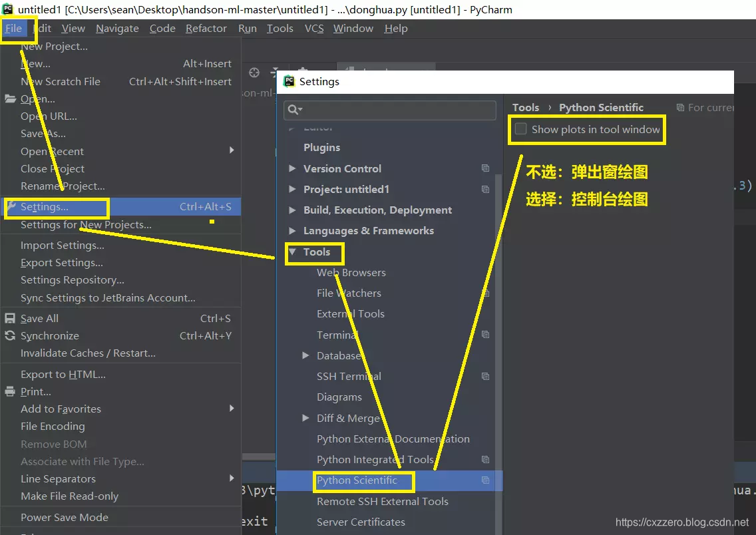Click the Settings search field
The image size is (756, 535).
click(390, 110)
